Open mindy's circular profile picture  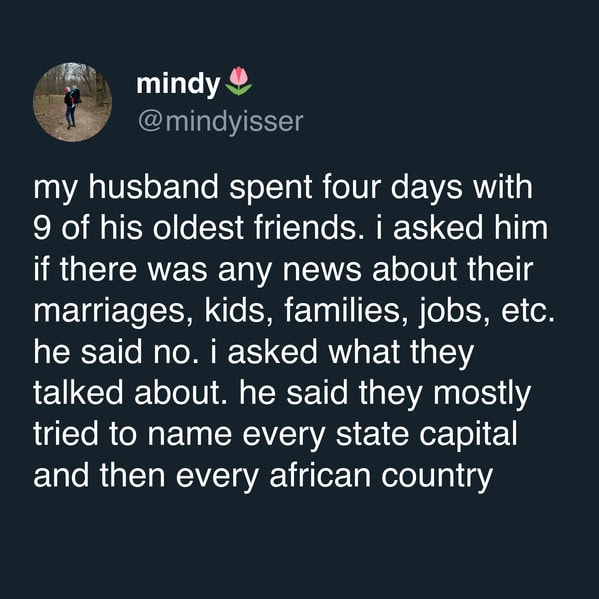pos(73,102)
